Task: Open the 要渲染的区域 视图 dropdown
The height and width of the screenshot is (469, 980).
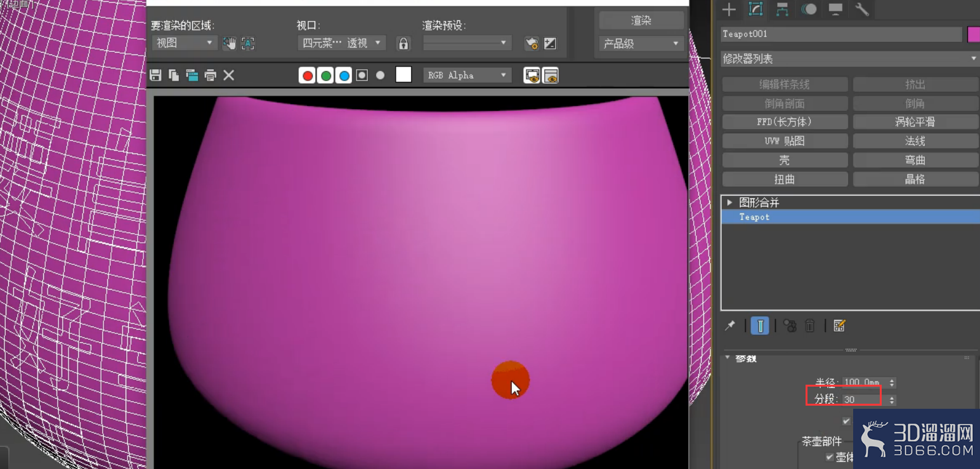Action: click(185, 43)
